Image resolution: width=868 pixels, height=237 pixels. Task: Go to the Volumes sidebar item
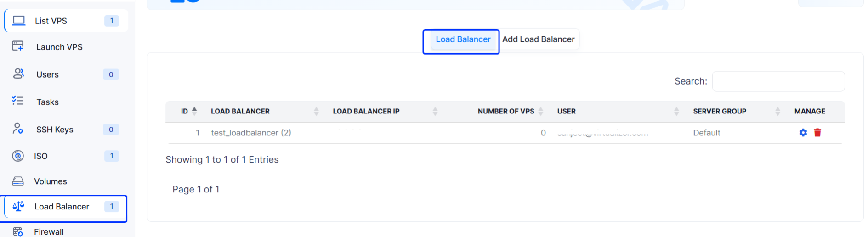pos(51,181)
